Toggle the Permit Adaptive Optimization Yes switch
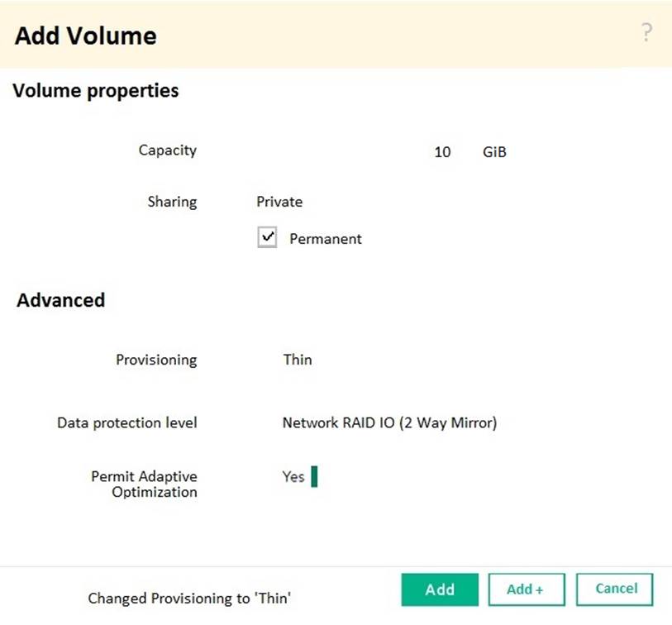 pyautogui.click(x=299, y=477)
